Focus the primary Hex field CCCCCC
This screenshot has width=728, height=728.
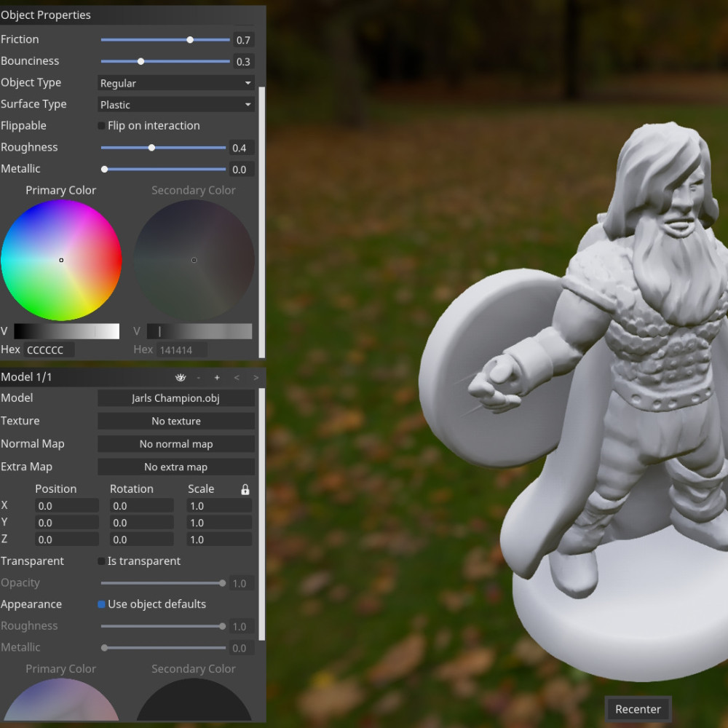[x=49, y=350]
